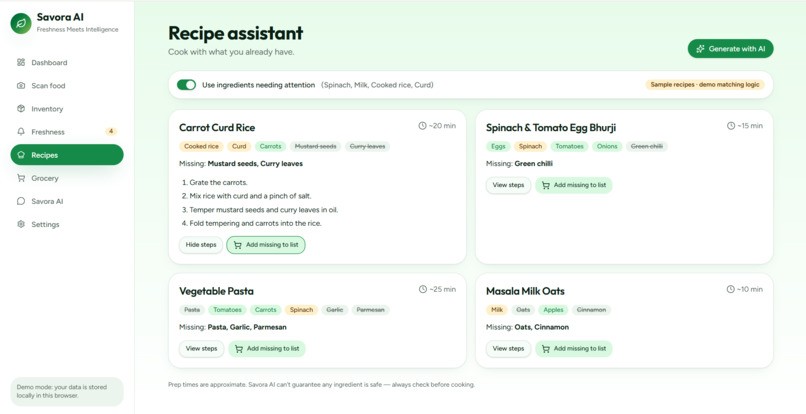Click Tomatoes tag in Vegetable Pasta card
The image size is (806, 414).
227,310
